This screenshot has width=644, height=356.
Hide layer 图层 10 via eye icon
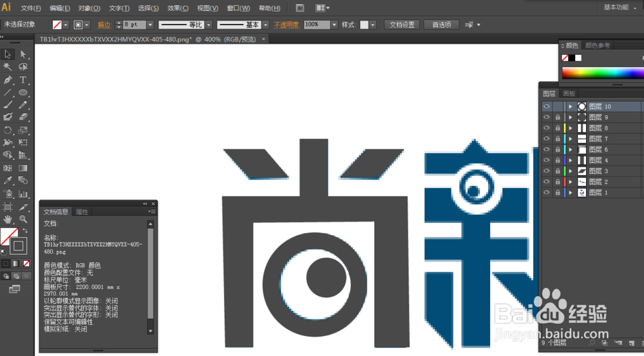(546, 106)
